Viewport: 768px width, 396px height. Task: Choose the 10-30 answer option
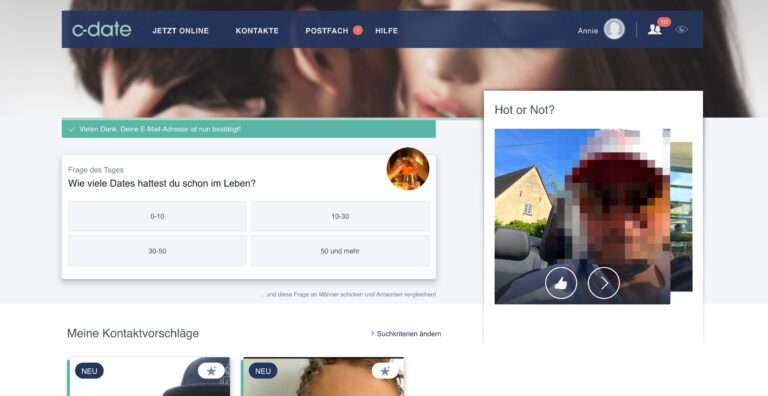coord(340,216)
